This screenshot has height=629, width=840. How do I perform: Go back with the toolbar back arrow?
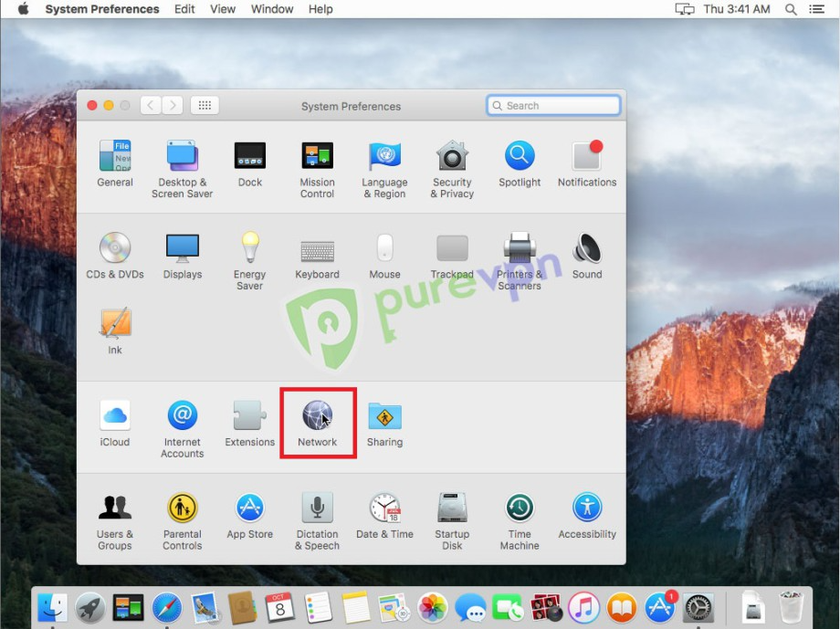(151, 105)
